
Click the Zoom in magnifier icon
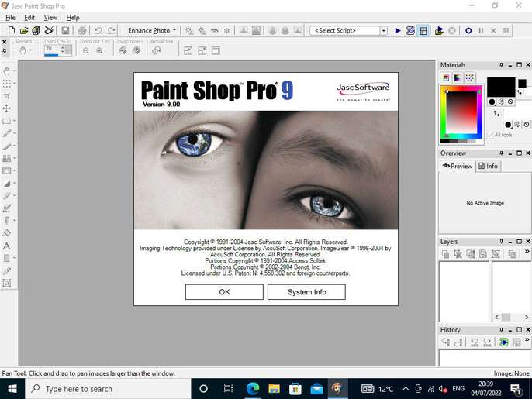pyautogui.click(x=99, y=51)
